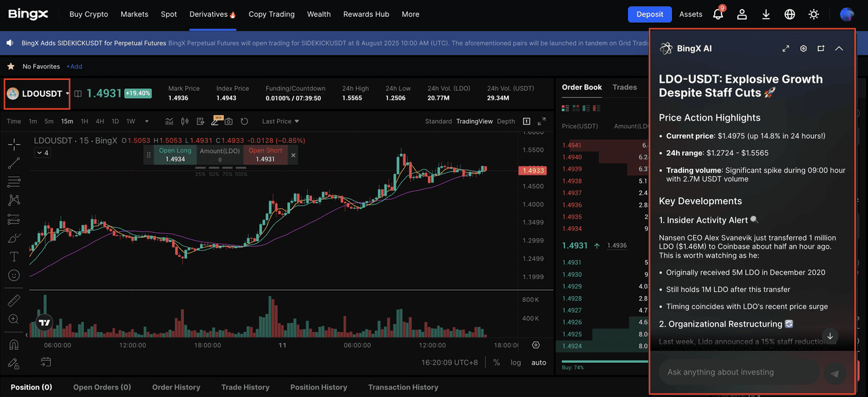Screen dimensions: 868x397
Task: Select the pattern drawing tool
Action: 14,200
